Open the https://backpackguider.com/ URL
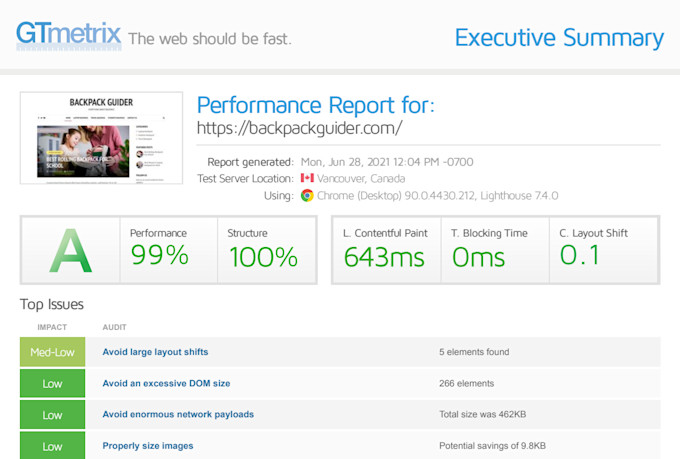The height and width of the screenshot is (459, 680). coord(299,128)
